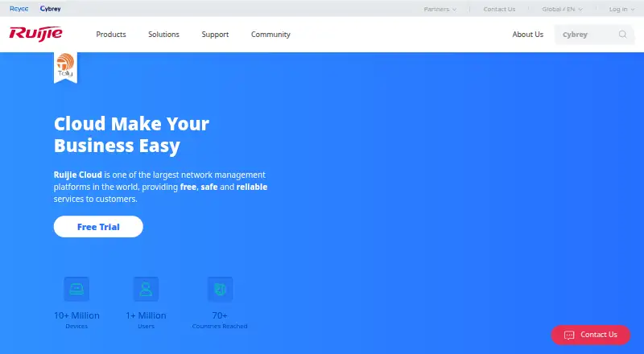Open the Support menu
The width and height of the screenshot is (644, 354).
point(215,35)
